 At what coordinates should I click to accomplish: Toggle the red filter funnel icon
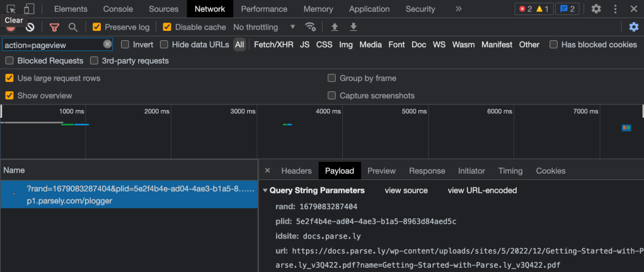[54, 27]
